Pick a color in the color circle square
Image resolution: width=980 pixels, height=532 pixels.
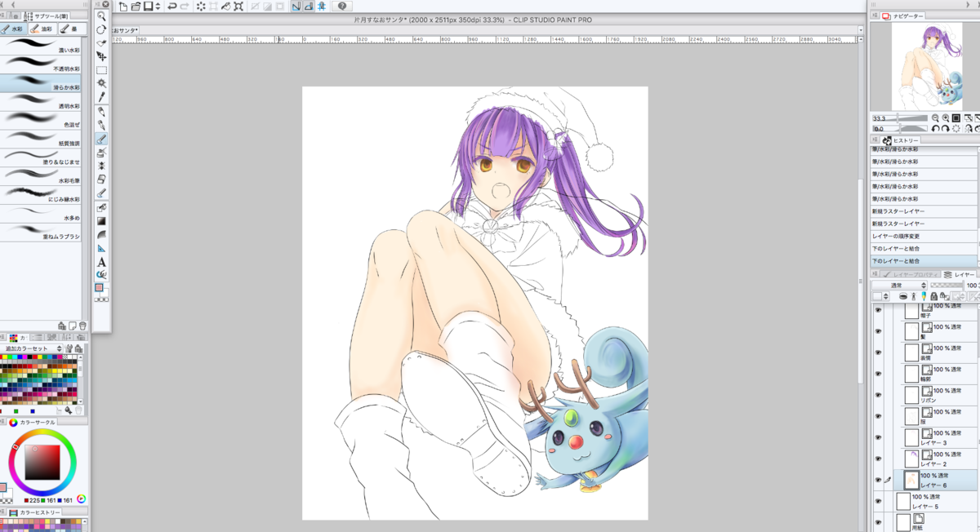point(42,462)
